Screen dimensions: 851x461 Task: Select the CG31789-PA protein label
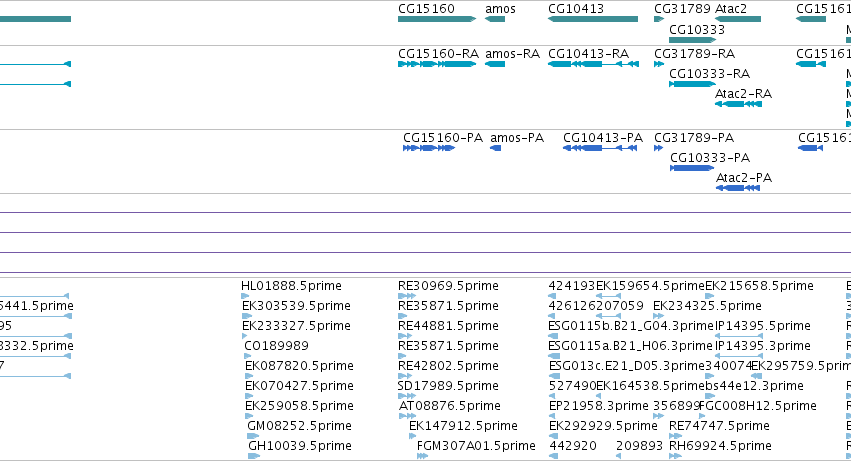pos(694,138)
